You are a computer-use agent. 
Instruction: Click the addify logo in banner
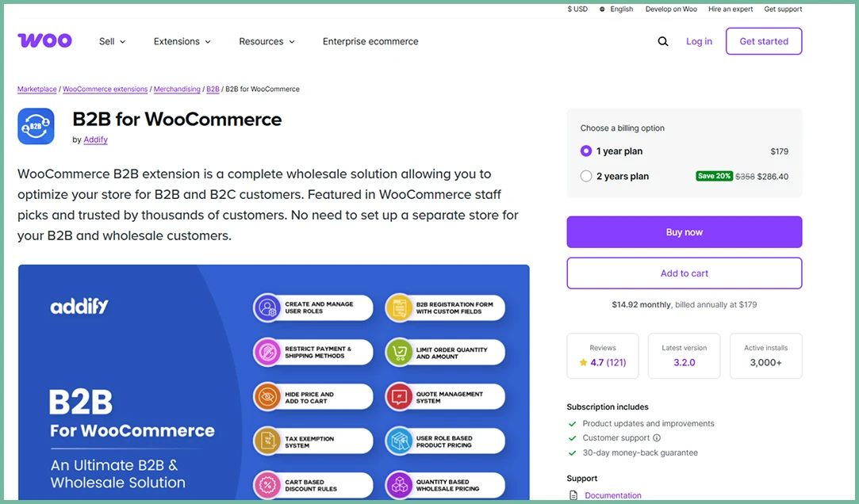[x=79, y=307]
